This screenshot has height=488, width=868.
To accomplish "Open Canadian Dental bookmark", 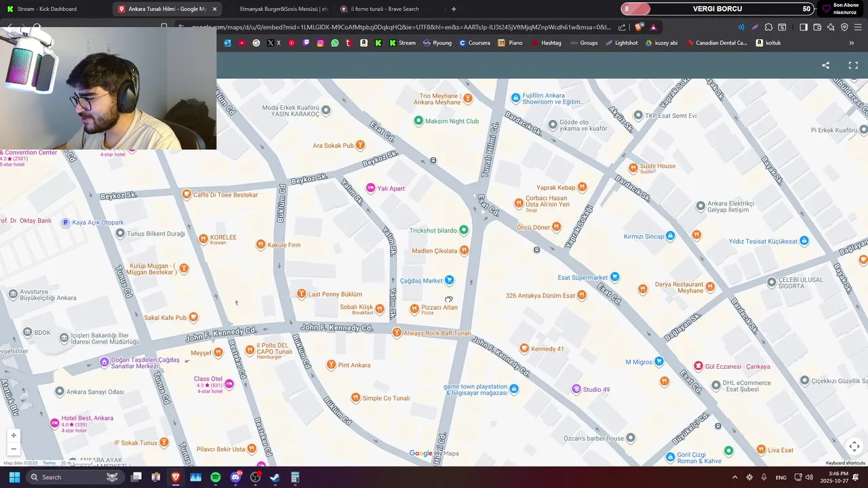I will click(x=717, y=43).
